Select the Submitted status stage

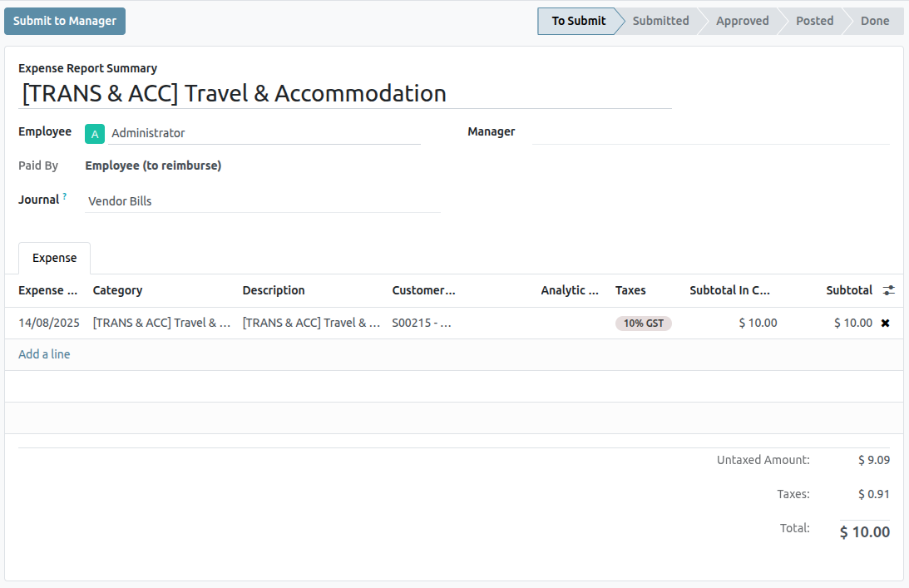pos(660,21)
